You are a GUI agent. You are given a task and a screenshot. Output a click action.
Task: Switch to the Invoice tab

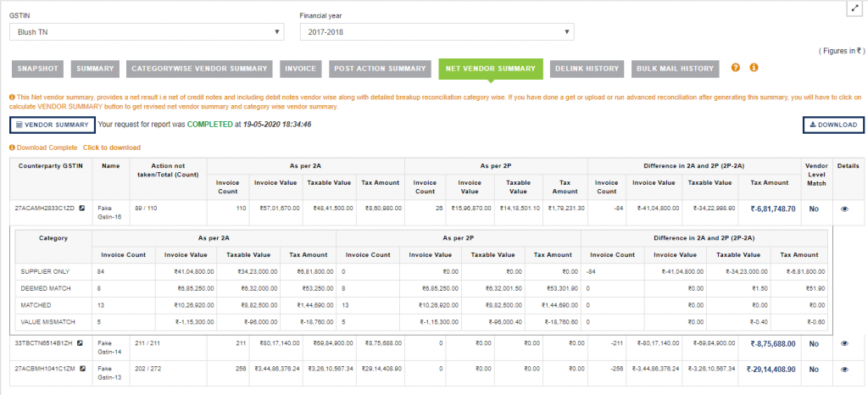301,69
